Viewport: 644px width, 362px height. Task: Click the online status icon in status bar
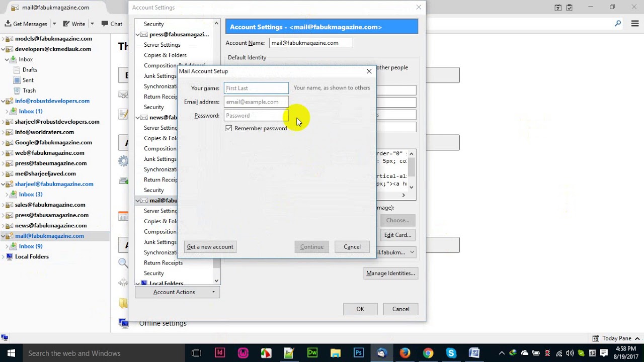(x=5, y=338)
